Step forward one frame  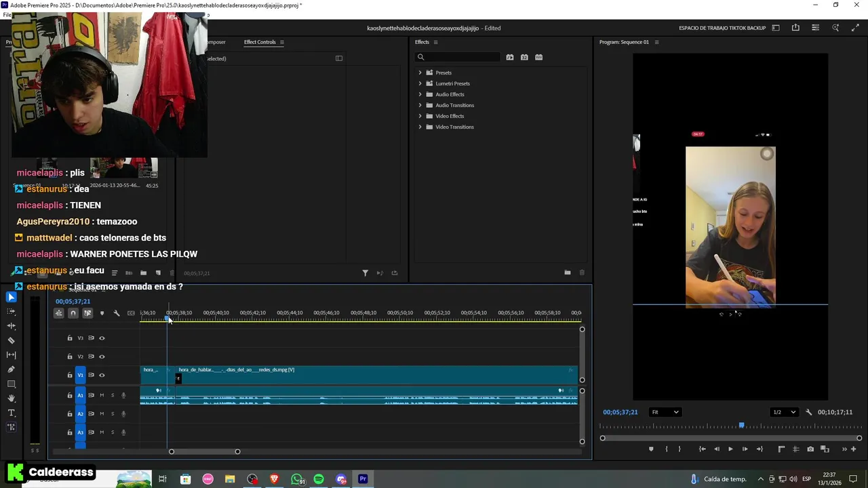[745, 449]
